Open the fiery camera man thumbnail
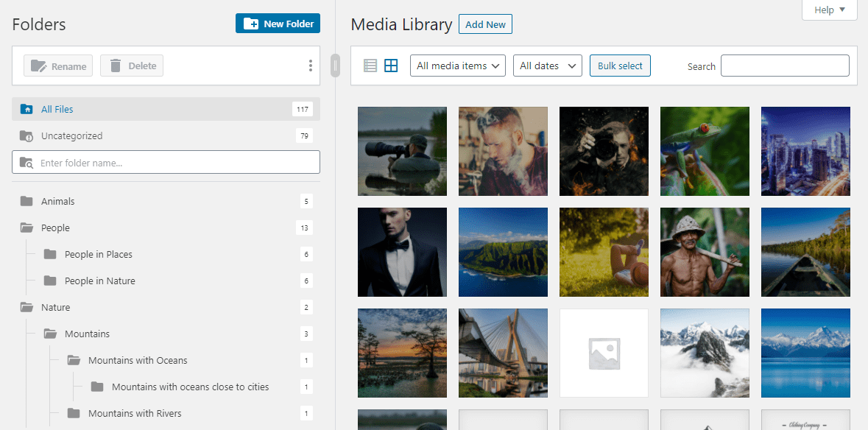The image size is (868, 430). [604, 151]
